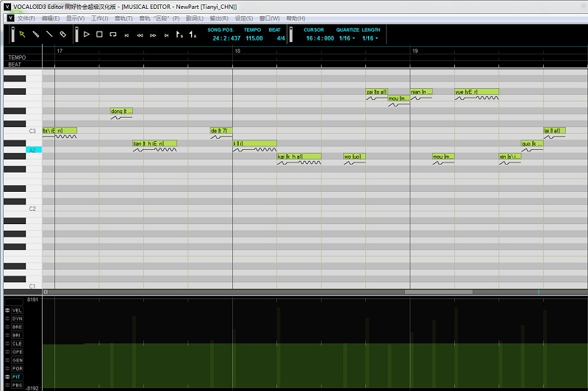Select the arrow pointer tool
The image size is (588, 391).
pos(22,34)
